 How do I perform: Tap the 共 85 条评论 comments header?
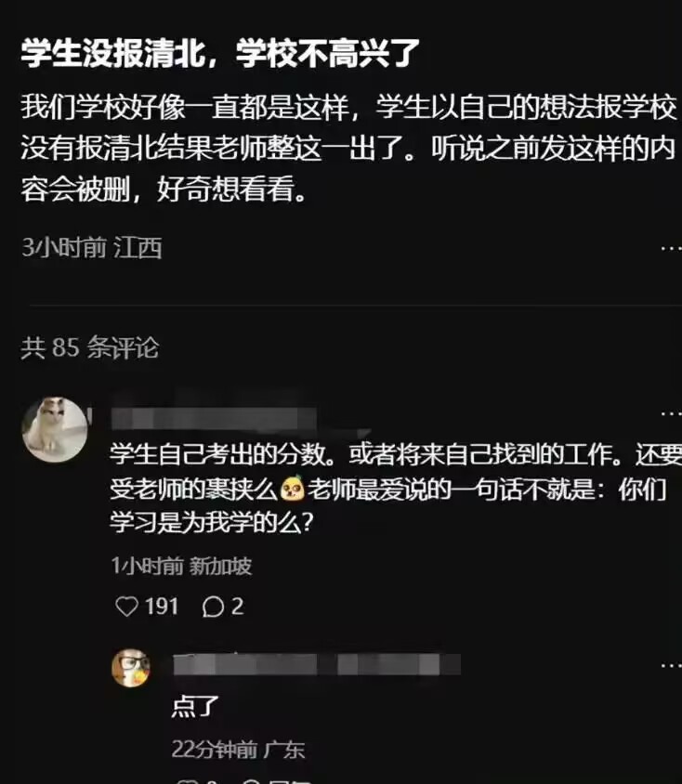pyautogui.click(x=90, y=347)
